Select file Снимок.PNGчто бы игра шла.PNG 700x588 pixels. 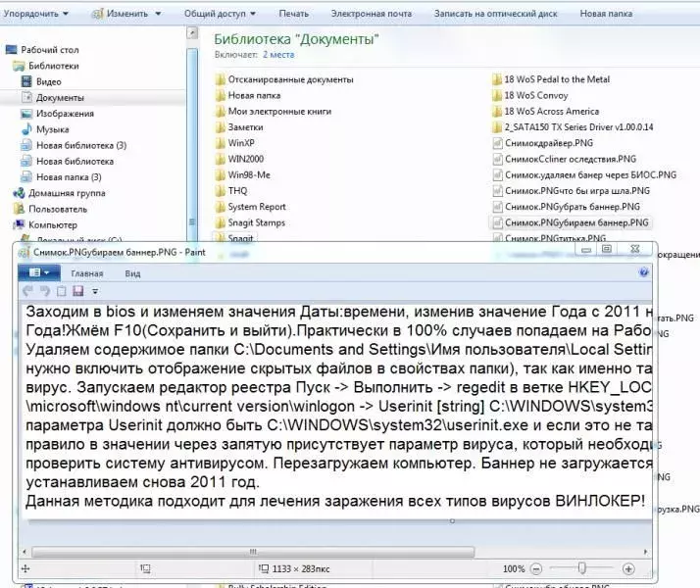pos(571,191)
